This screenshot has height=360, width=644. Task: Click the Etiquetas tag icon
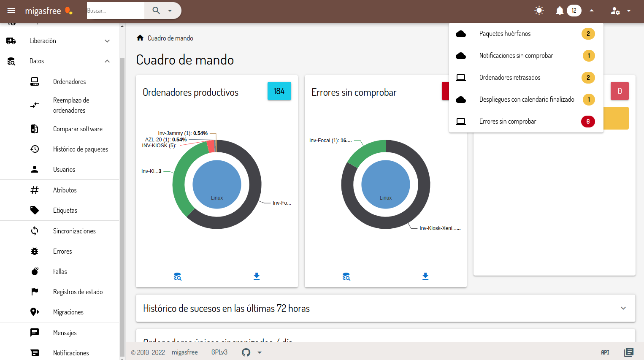point(35,210)
